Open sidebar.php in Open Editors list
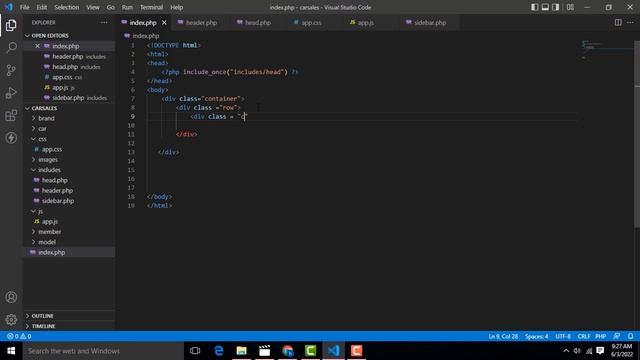This screenshot has height=360, width=640. pos(68,98)
